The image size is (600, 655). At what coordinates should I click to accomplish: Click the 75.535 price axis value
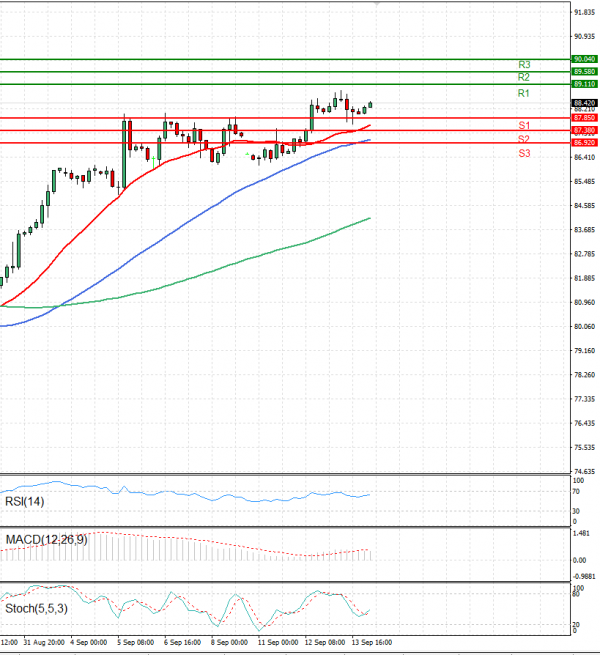(585, 448)
